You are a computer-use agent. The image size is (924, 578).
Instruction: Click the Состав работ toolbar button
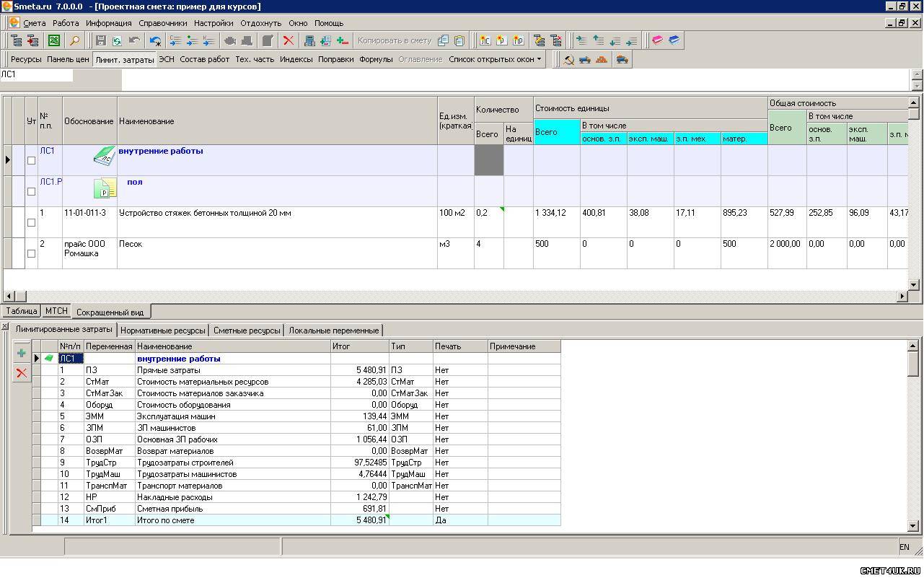204,60
